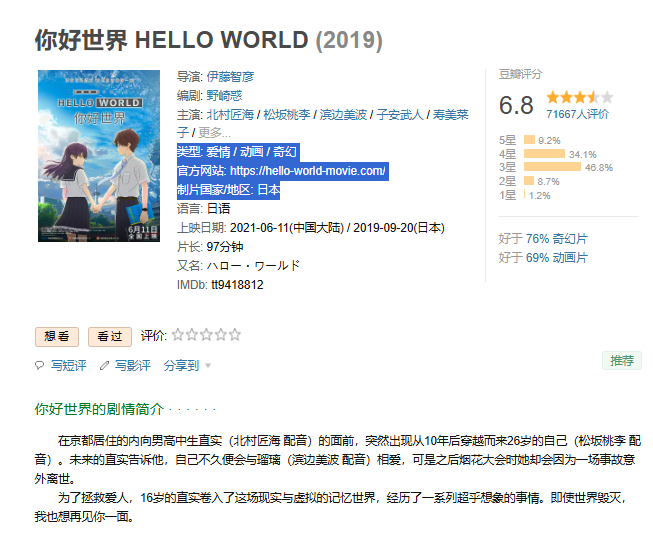This screenshot has height=536, width=653.
Task: Open actor 北村匠海's profile
Action: 230,115
